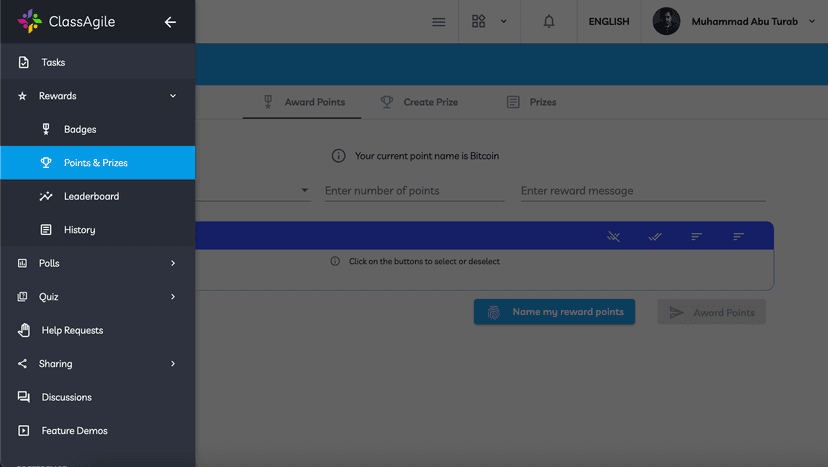Go to Leaderboard in sidebar

pyautogui.click(x=91, y=196)
